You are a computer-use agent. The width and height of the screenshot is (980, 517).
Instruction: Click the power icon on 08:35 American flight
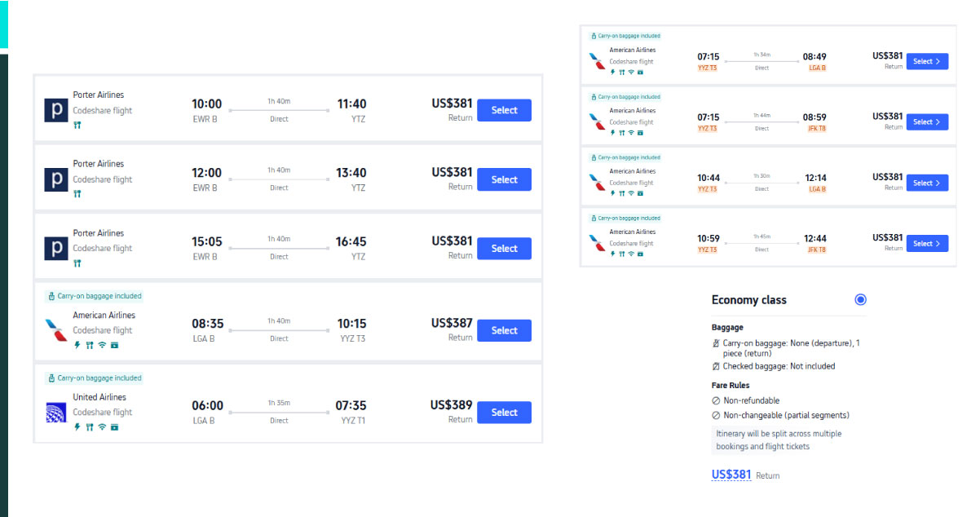click(77, 345)
